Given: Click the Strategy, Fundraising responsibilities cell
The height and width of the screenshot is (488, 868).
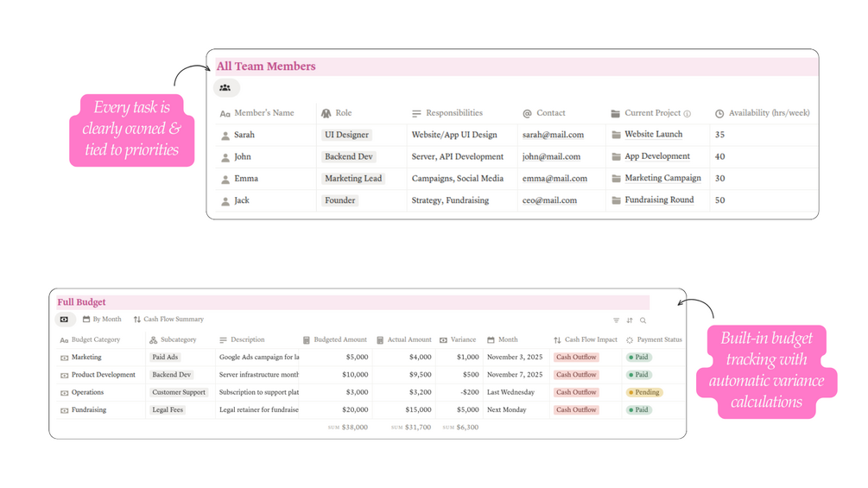Looking at the screenshot, I should click(x=450, y=201).
